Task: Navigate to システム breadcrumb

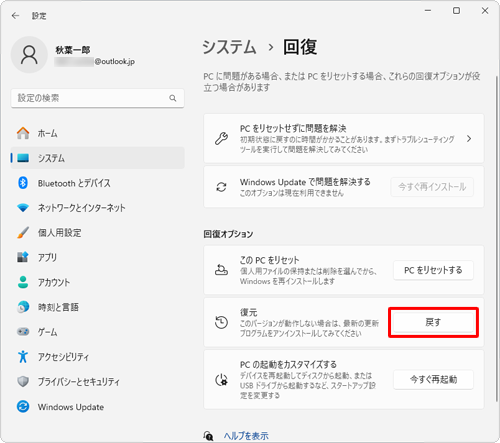Action: pos(230,47)
